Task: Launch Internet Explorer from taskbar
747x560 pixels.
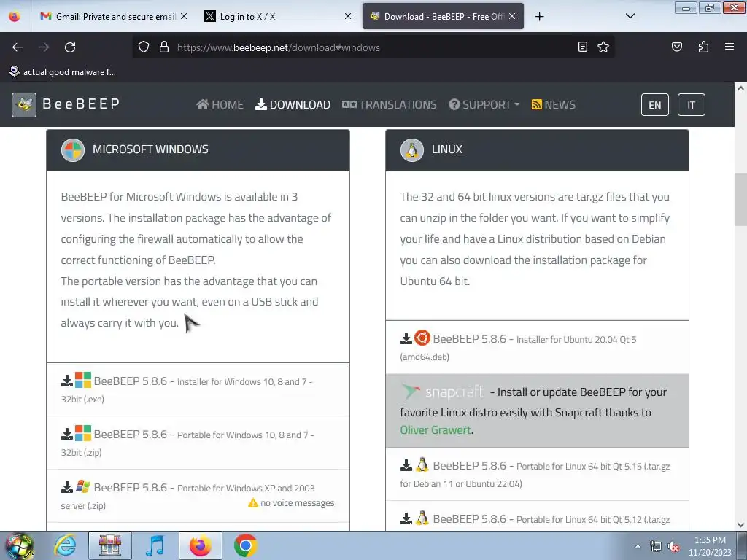Action: tap(65, 545)
